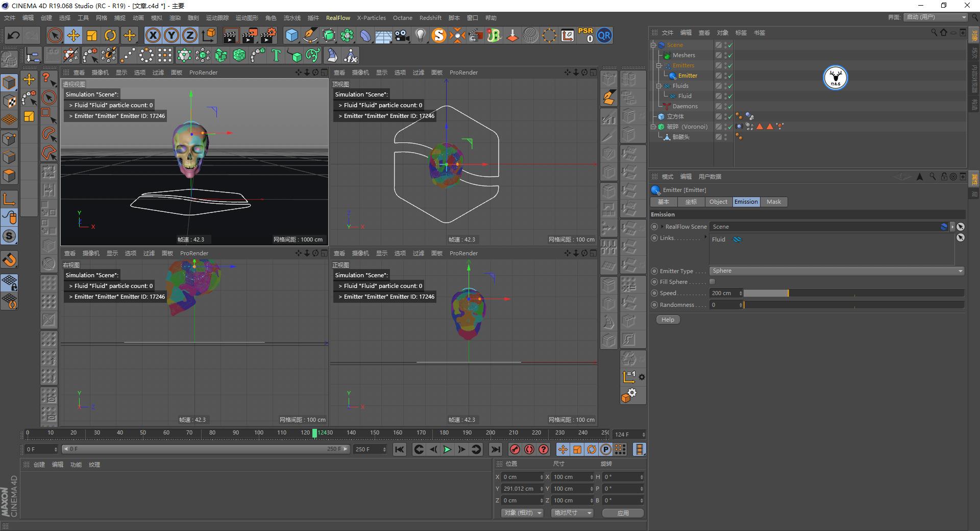Image resolution: width=980 pixels, height=531 pixels.
Task: Select the Live Selection tool
Action: (x=55, y=35)
